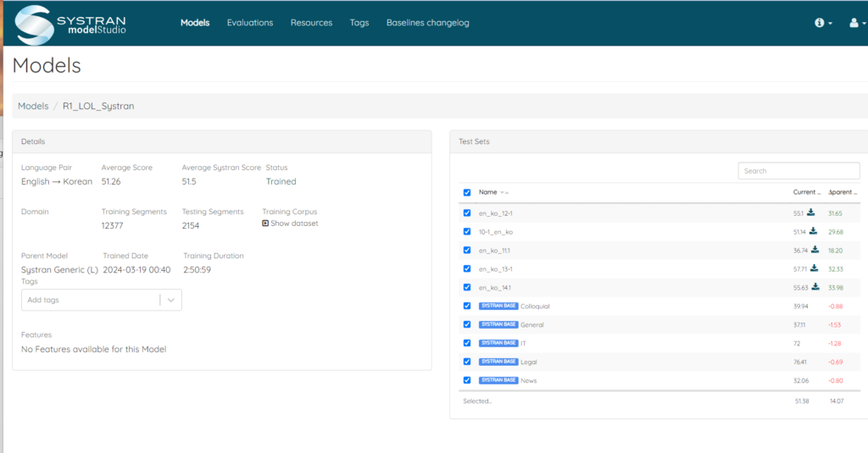Open the Resources navigation link
This screenshot has width=868, height=453.
tap(311, 23)
